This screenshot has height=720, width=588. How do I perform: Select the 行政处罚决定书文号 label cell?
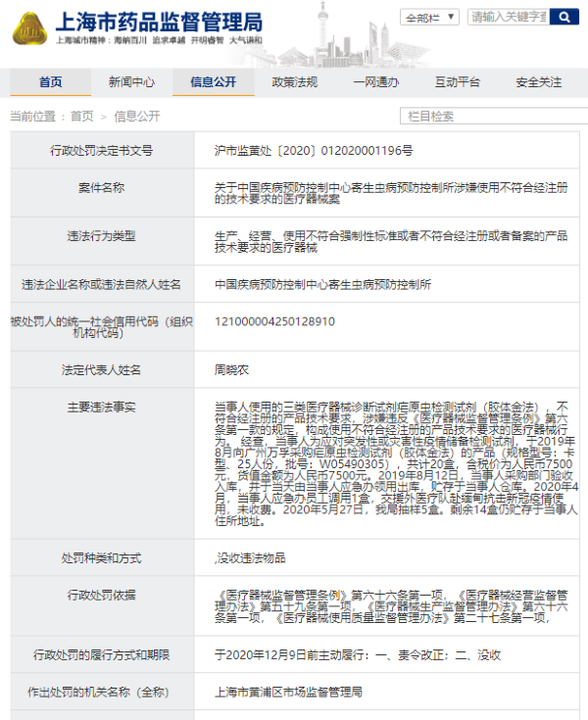tap(102, 150)
